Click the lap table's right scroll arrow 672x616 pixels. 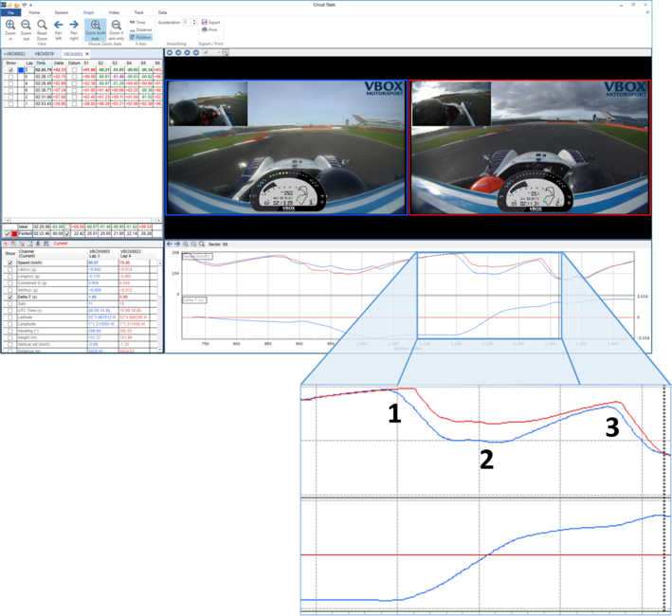[x=158, y=220]
